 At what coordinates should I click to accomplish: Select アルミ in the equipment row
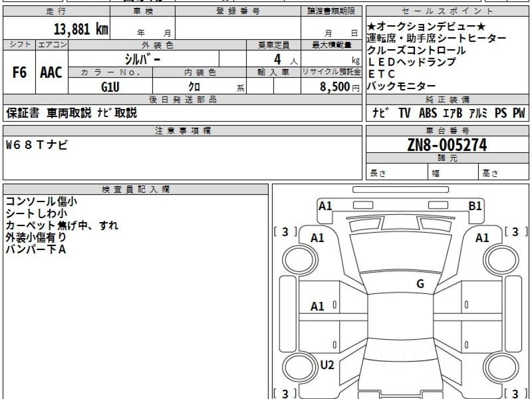(x=479, y=113)
